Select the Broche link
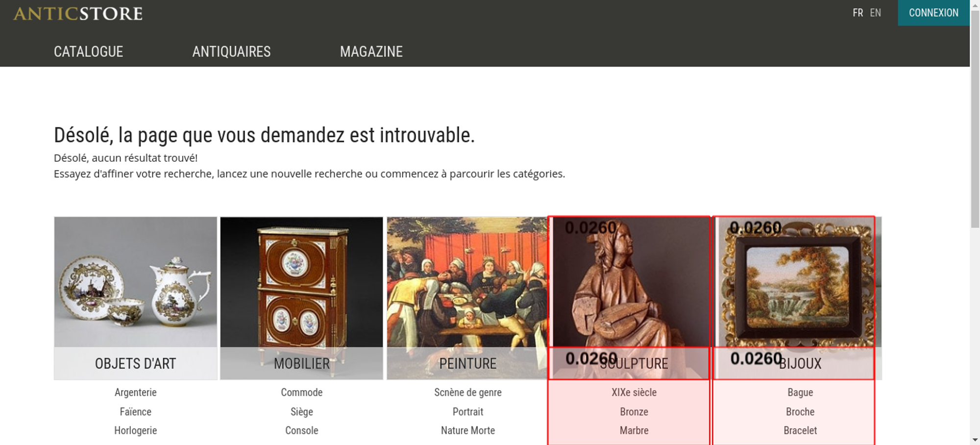The width and height of the screenshot is (980, 445). (x=800, y=412)
